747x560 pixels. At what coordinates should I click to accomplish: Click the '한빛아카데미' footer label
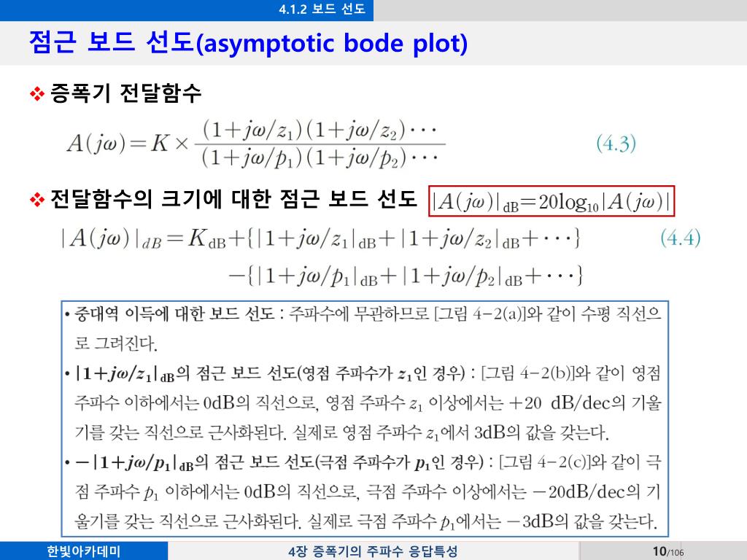point(84,551)
